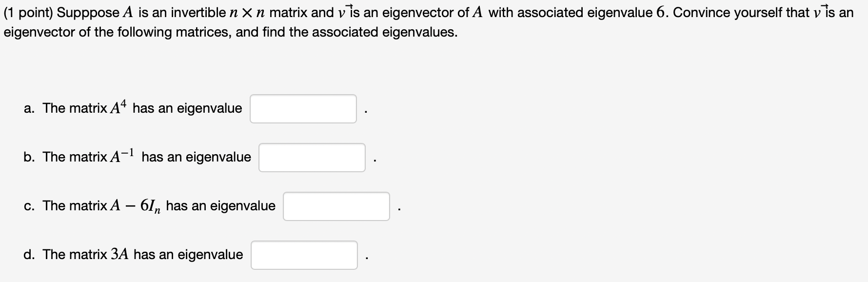Place cursor in the A - 6In eigenvalue field
This screenshot has width=868, height=282.
(x=336, y=206)
